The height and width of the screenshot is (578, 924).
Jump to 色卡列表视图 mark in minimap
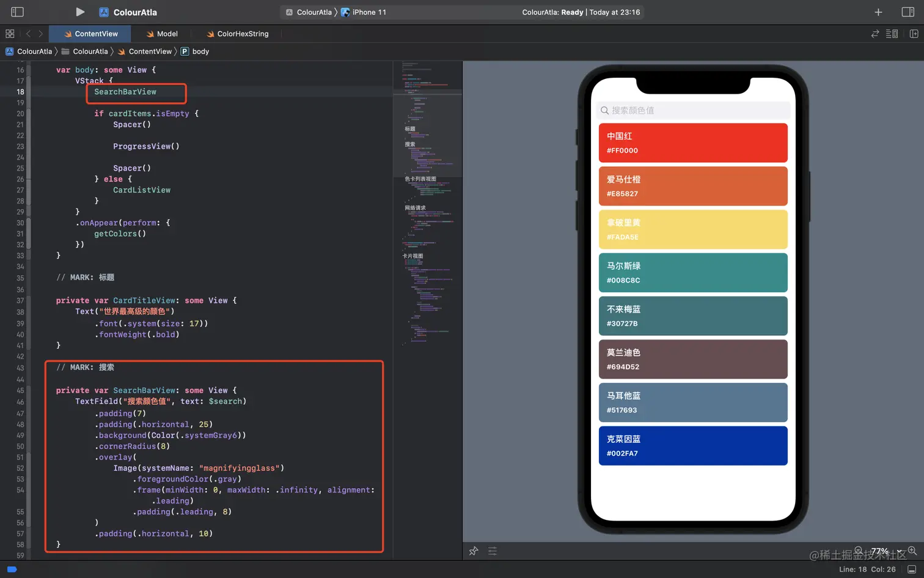(420, 179)
